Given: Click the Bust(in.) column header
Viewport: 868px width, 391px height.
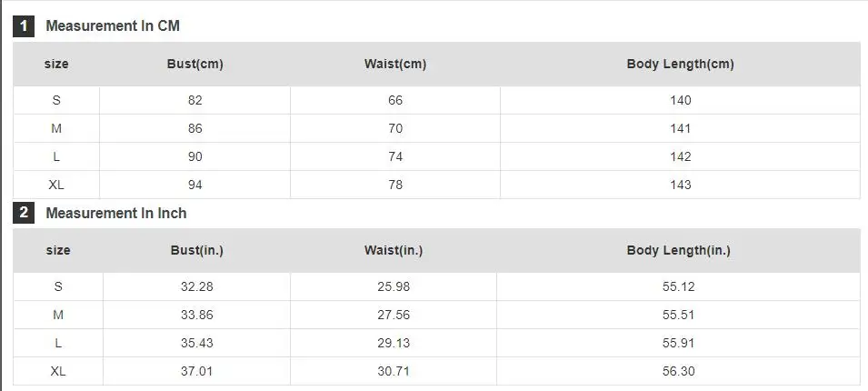Looking at the screenshot, I should (x=197, y=250).
